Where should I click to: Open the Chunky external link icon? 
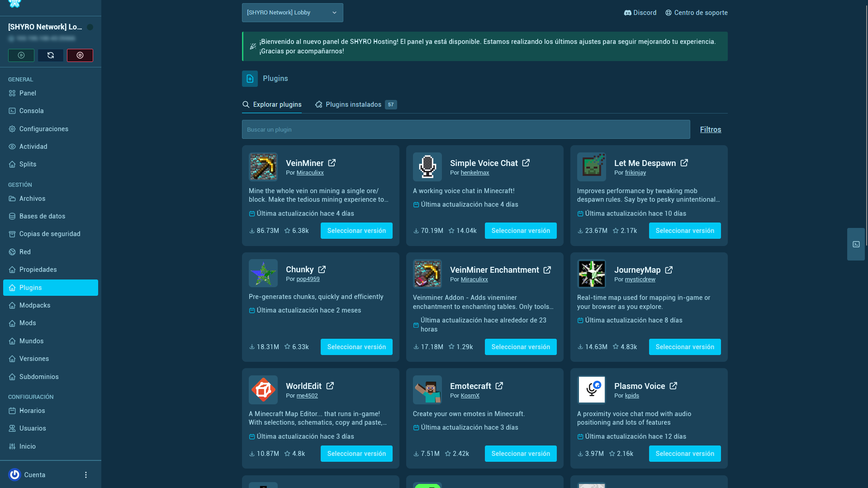click(x=322, y=270)
